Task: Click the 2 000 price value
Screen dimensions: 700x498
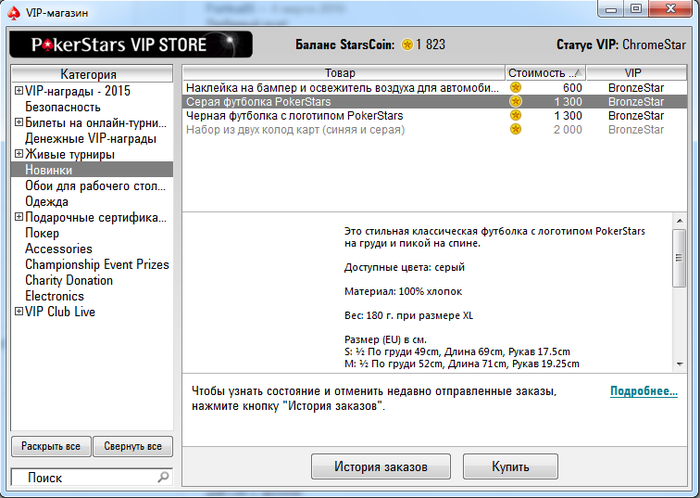Action: point(568,130)
